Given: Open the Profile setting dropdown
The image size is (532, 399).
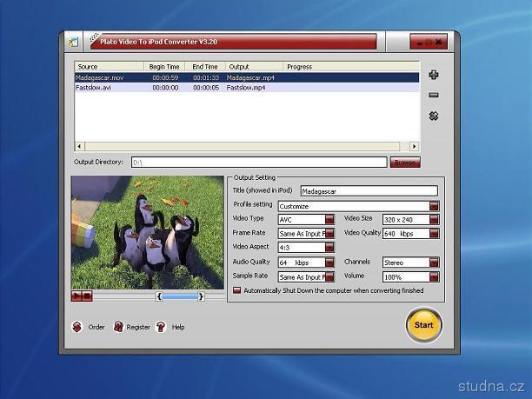Looking at the screenshot, I should pos(434,206).
